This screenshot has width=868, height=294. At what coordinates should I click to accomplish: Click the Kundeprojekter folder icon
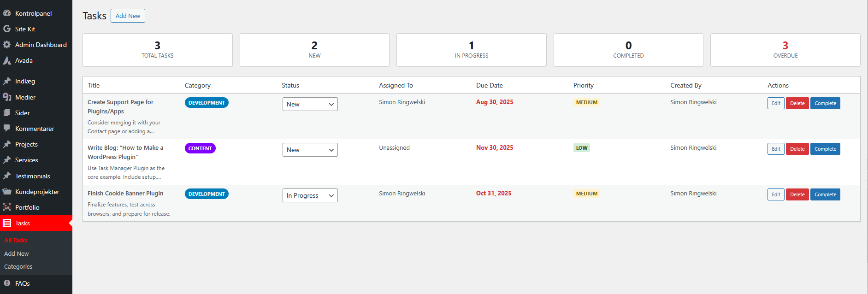pyautogui.click(x=7, y=191)
